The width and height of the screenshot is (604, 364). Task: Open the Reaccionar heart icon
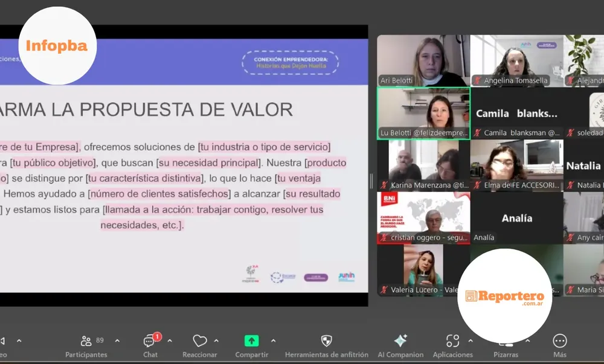pyautogui.click(x=199, y=339)
